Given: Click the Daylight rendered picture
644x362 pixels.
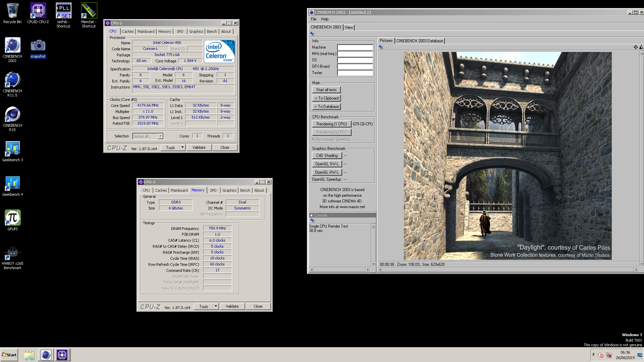Looking at the screenshot, I should pyautogui.click(x=507, y=156).
